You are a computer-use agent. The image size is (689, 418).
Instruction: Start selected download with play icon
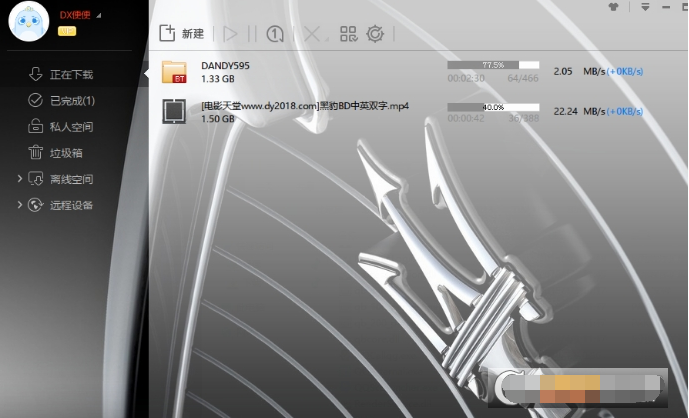[230, 34]
